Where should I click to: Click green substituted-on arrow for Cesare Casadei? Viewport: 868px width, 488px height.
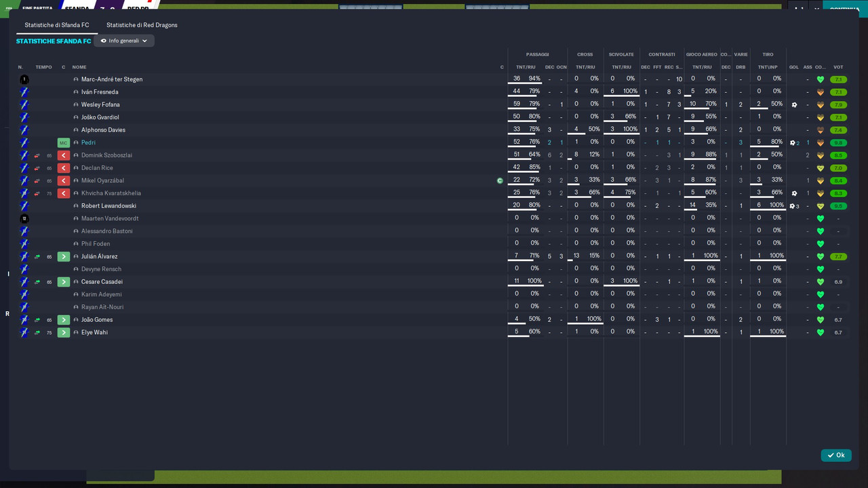pyautogui.click(x=64, y=282)
